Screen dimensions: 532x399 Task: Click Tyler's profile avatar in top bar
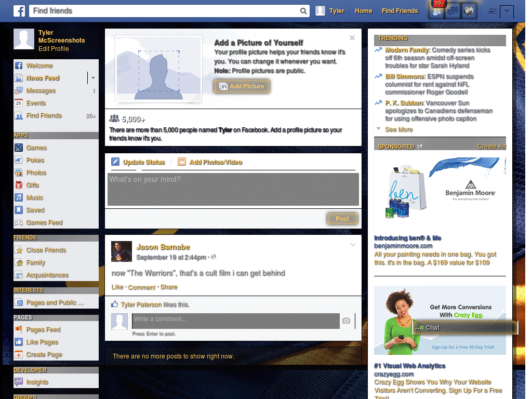[320, 11]
